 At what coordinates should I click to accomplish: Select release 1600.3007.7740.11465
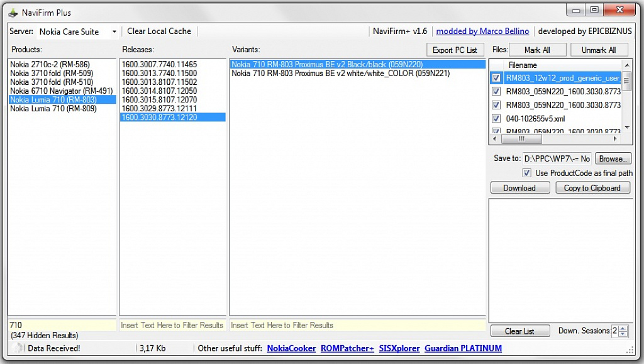click(173, 64)
